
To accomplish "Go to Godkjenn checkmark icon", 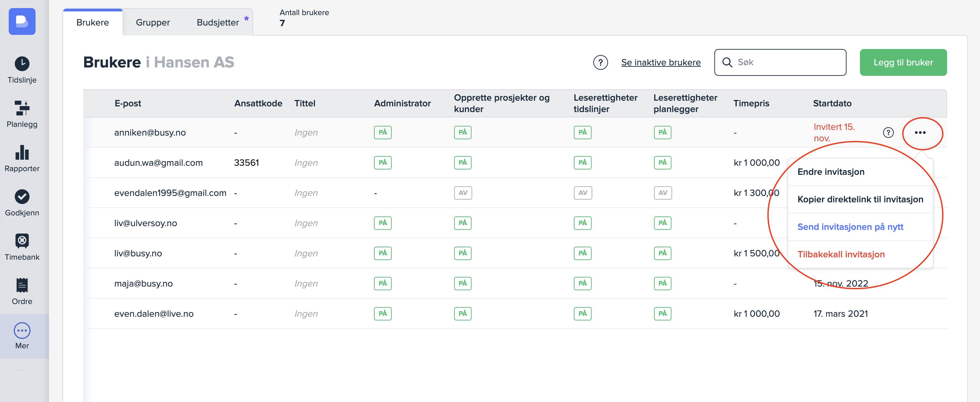I will click(x=22, y=197).
